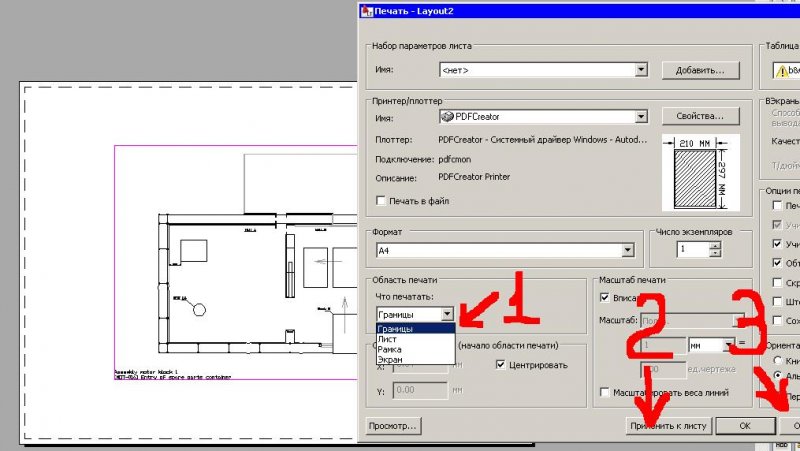
Task: Increase the number of copies with up arrow
Action: click(x=715, y=246)
